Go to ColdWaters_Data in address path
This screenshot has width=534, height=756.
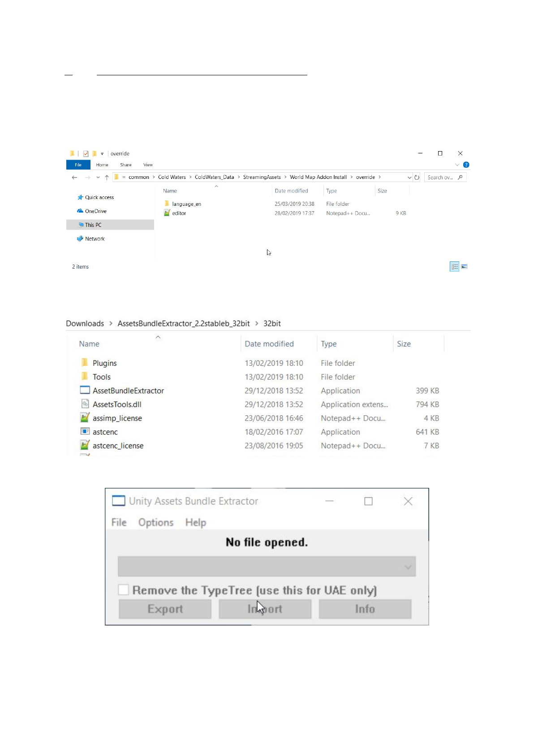(214, 177)
